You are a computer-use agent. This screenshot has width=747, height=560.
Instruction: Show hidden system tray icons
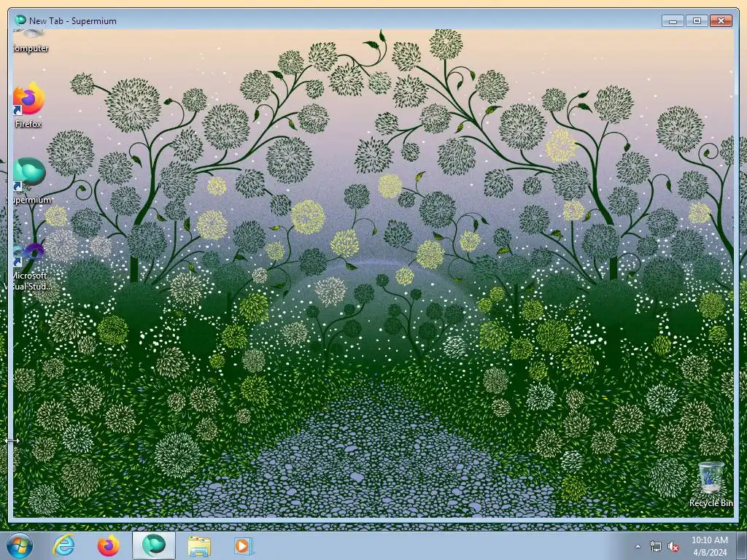point(638,546)
